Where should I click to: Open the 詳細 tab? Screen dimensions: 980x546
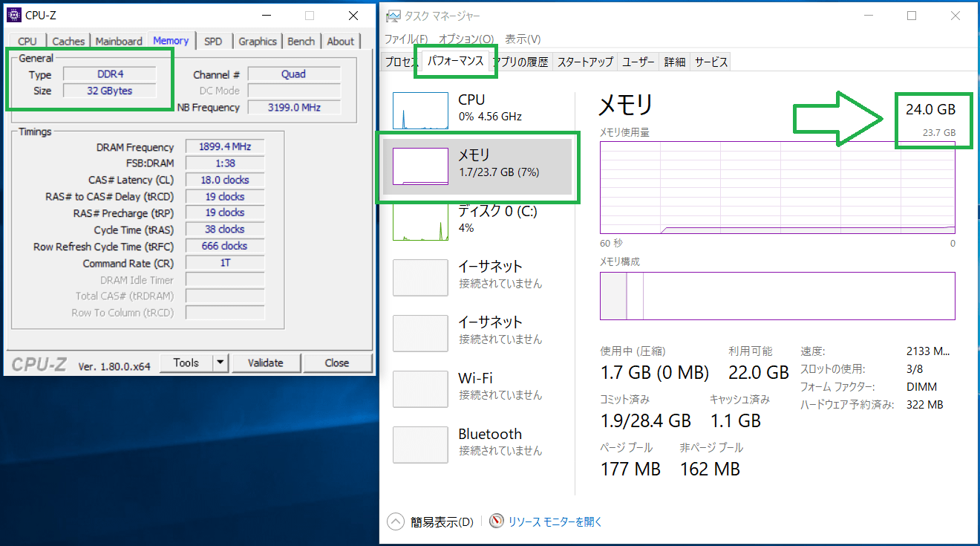coord(675,62)
